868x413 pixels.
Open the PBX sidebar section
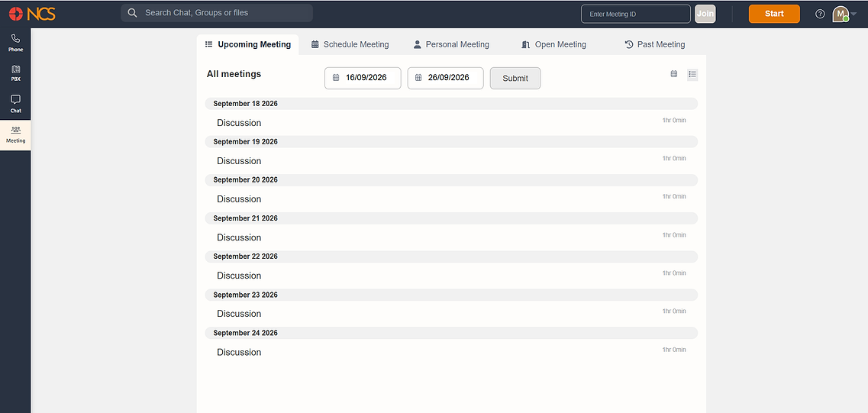coord(15,73)
